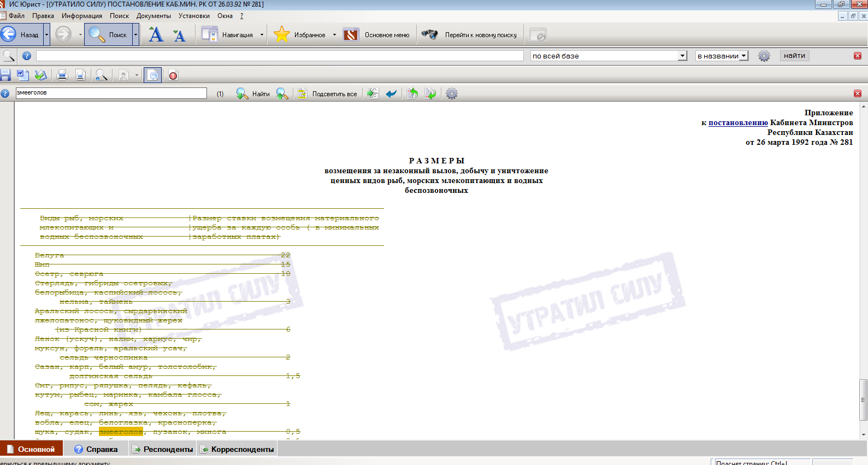Save document with floppy disk icon
The image size is (868, 465).
click(5, 75)
